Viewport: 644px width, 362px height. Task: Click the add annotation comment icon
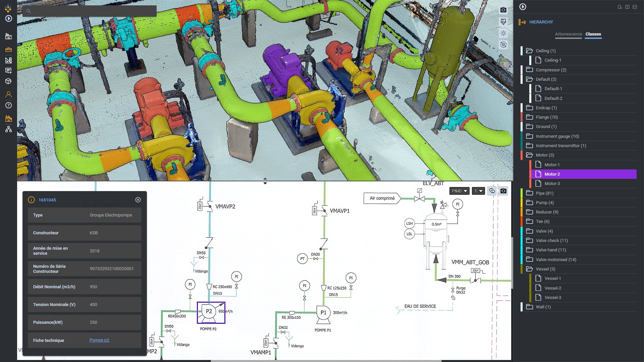(x=8, y=71)
